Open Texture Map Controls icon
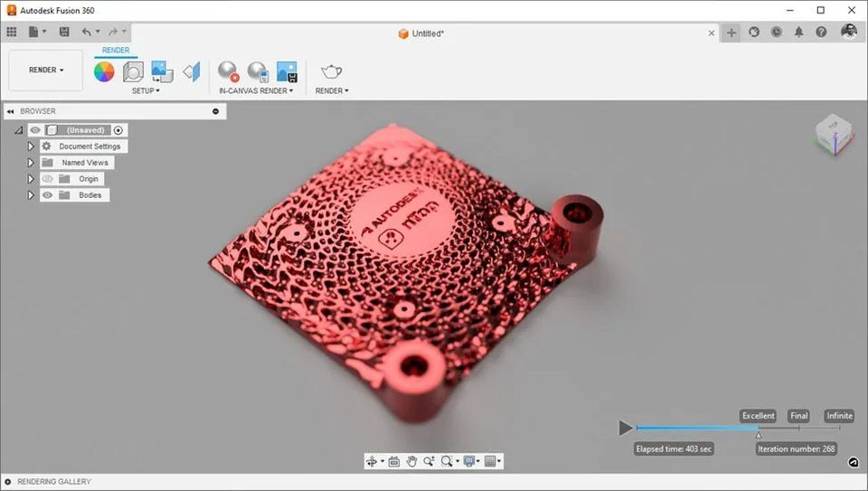The height and width of the screenshot is (491, 868). tap(192, 71)
